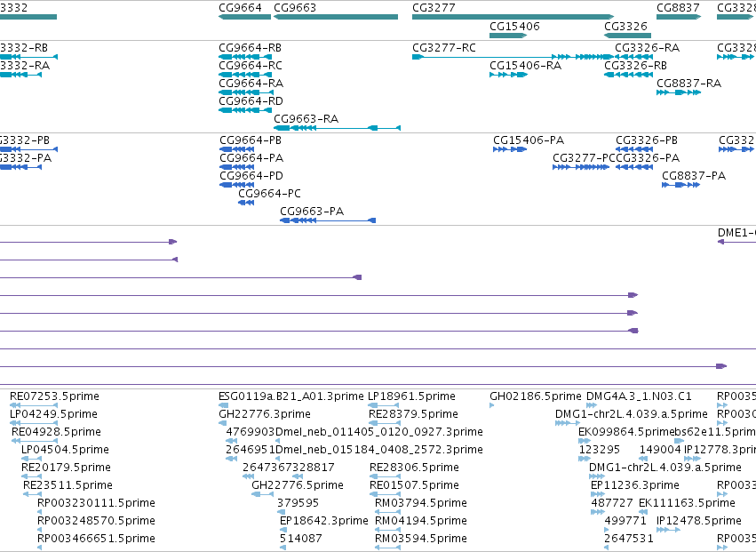Click EST label RE23511.5prime
Image resolution: width=756 pixels, height=552 pixels.
click(x=68, y=485)
